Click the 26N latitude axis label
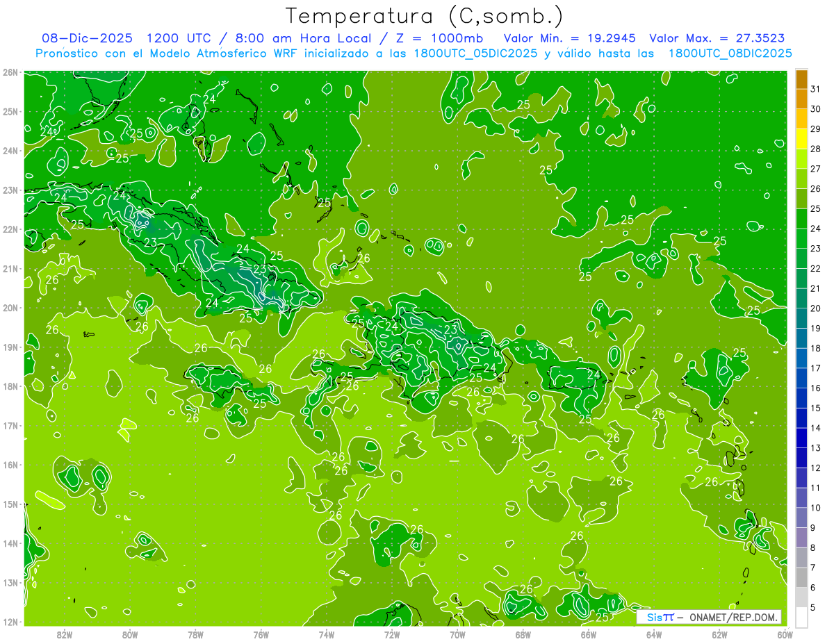834x644 pixels. (10, 72)
